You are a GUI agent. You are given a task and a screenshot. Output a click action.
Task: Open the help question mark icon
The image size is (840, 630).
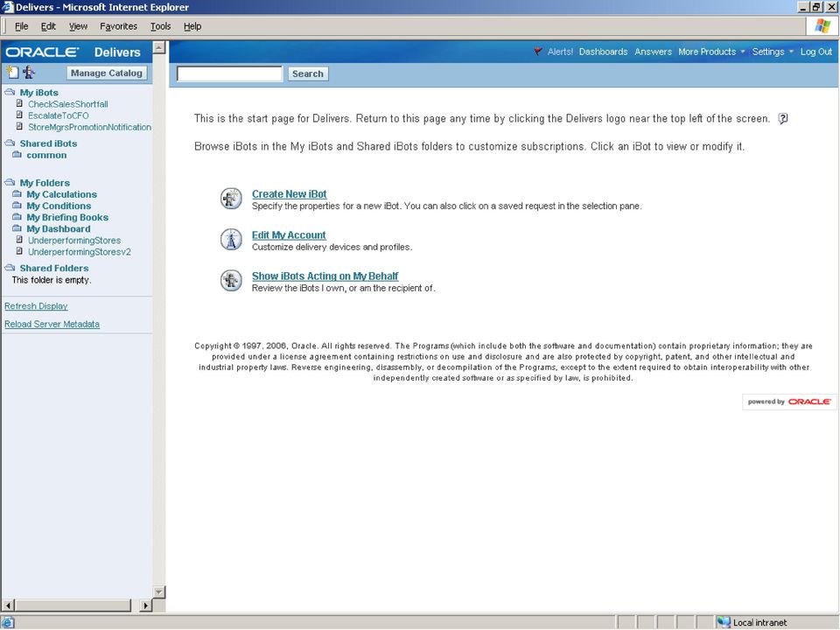[782, 118]
